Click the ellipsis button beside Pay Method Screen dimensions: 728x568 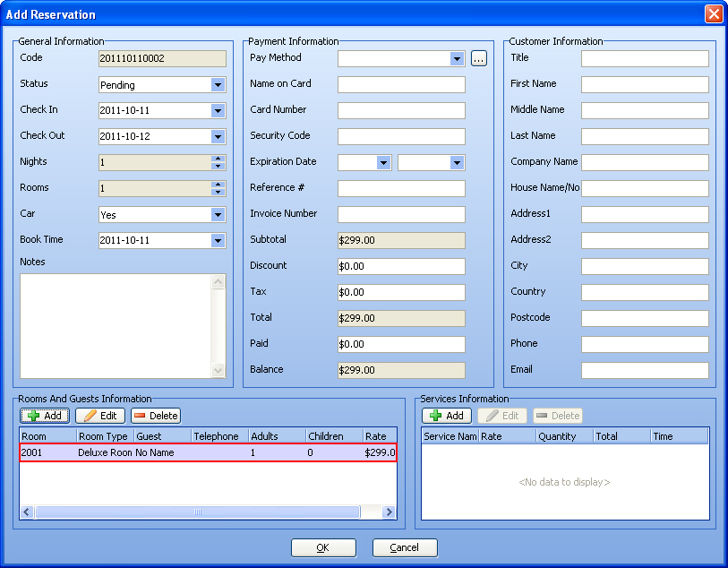(479, 59)
